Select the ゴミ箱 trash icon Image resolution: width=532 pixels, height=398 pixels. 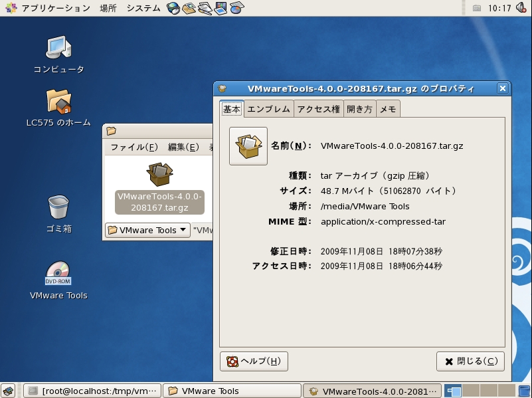pos(58,214)
